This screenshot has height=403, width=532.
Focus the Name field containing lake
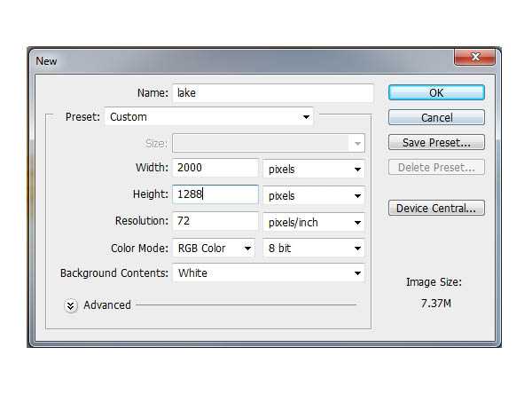pyautogui.click(x=273, y=93)
